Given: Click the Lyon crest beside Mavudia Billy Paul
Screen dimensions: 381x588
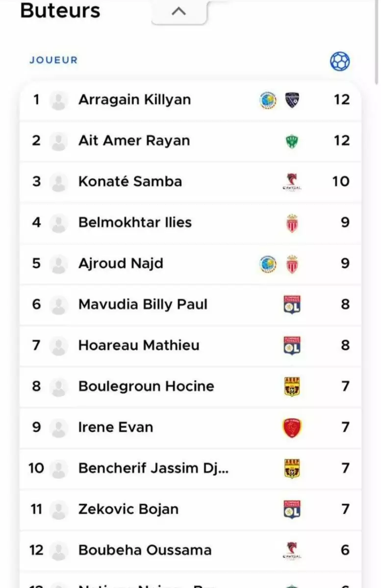Looking at the screenshot, I should 292,305.
